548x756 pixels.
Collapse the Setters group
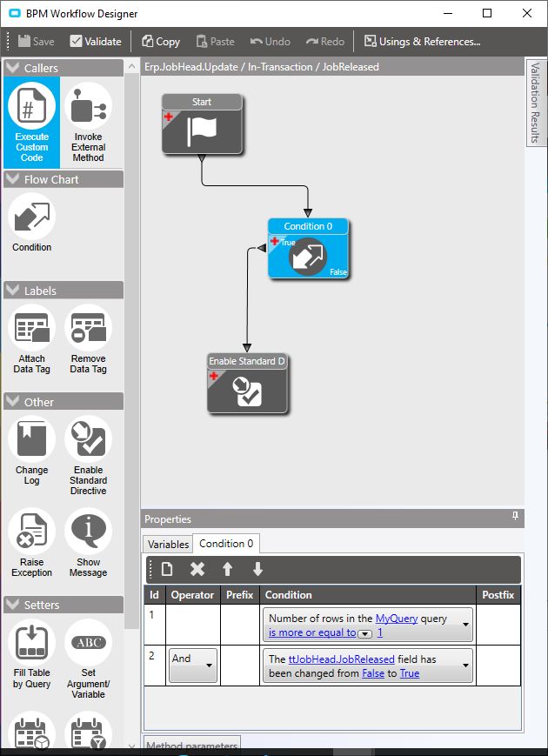[13, 605]
